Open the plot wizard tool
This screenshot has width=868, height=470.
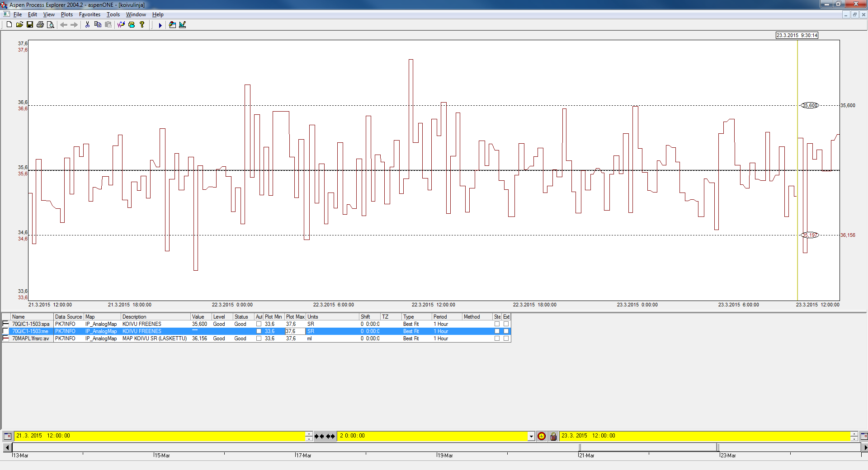click(x=121, y=25)
